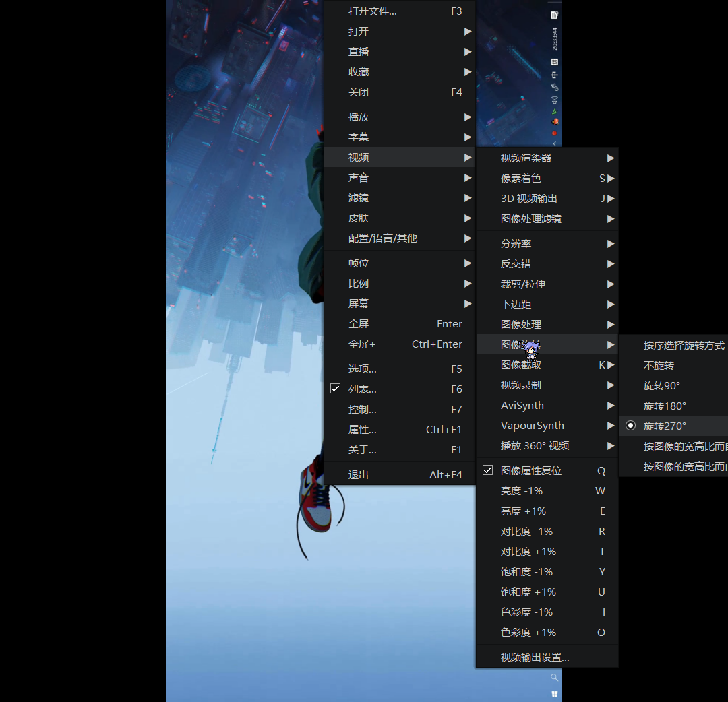Expand the 直播 submenu
This screenshot has height=702, width=728.
(399, 51)
